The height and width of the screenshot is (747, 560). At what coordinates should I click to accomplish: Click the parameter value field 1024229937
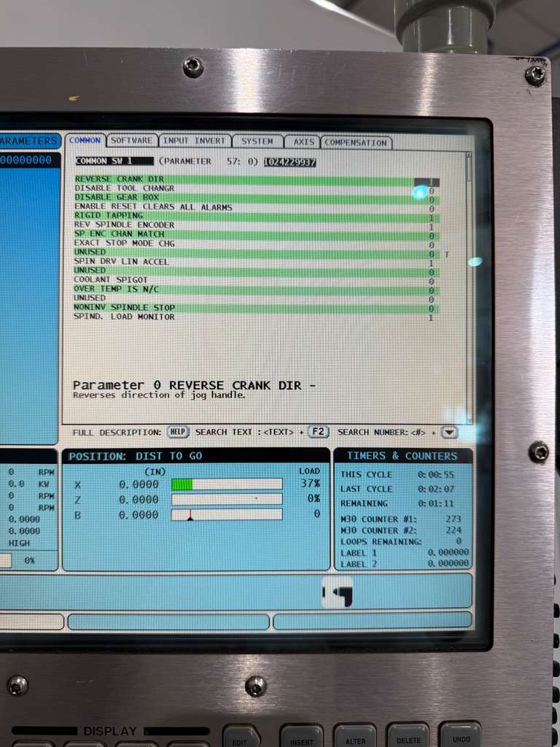(289, 162)
